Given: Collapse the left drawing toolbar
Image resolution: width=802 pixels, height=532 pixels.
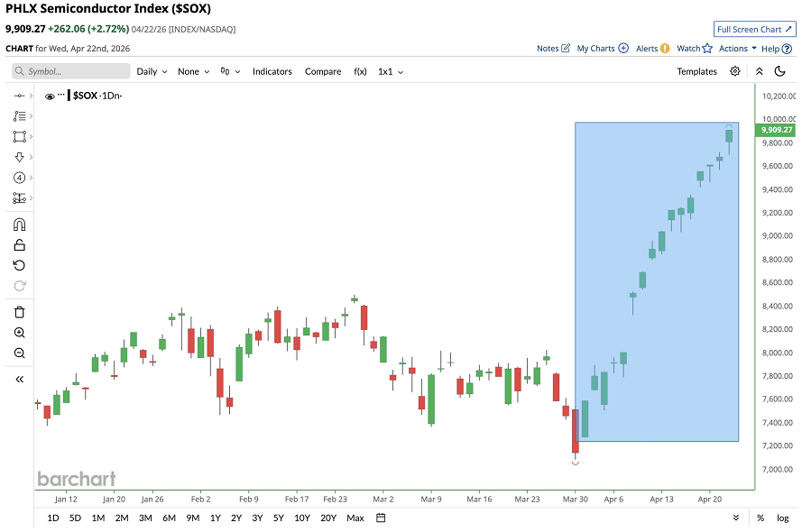Looking at the screenshot, I should 20,380.
